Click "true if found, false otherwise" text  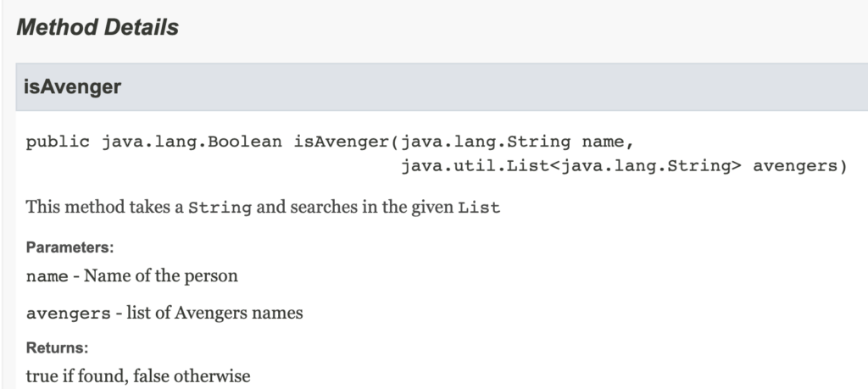(x=138, y=376)
